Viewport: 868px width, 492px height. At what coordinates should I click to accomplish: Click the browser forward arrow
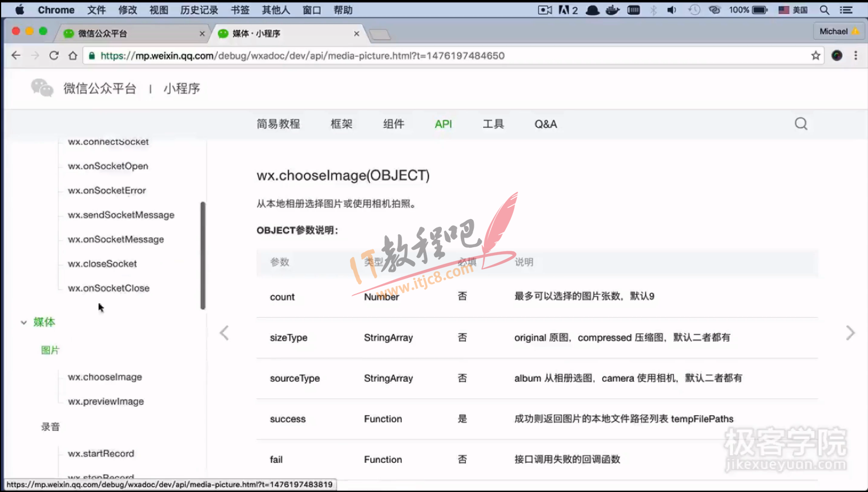35,55
